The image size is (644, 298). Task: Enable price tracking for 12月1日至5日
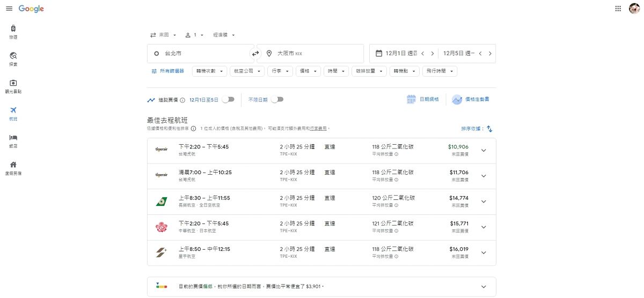(x=229, y=99)
